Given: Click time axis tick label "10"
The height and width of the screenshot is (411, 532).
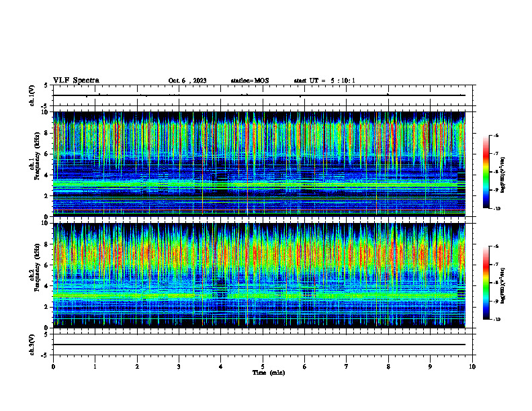Looking at the screenshot, I should [x=472, y=367].
